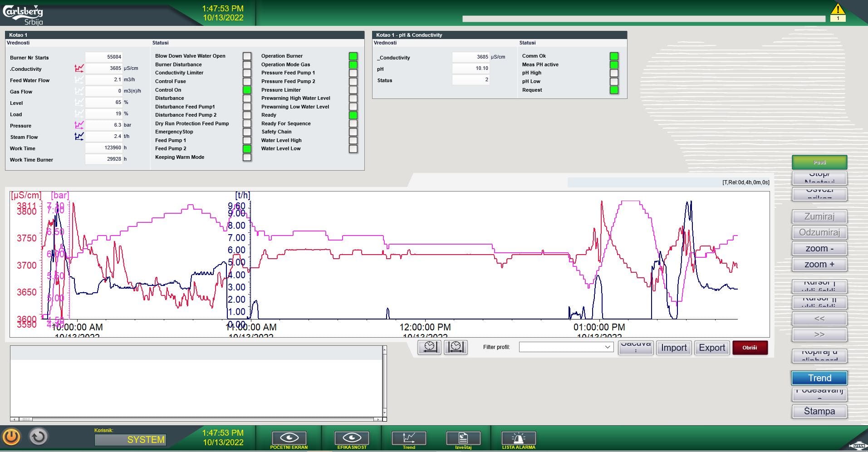
Task: Toggle the Keeping Warm Mode checkbox
Action: (x=247, y=157)
